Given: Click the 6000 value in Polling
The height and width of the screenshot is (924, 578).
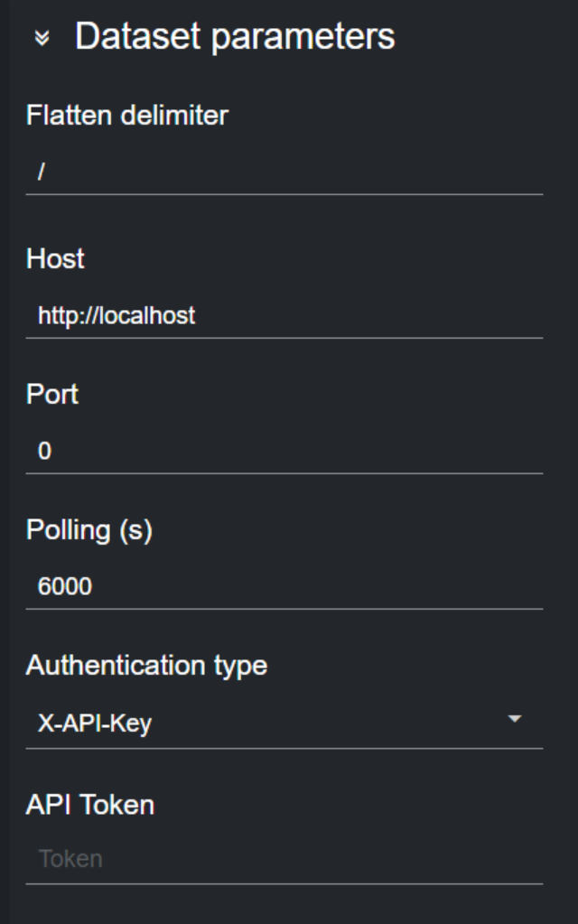Looking at the screenshot, I should pos(64,587).
